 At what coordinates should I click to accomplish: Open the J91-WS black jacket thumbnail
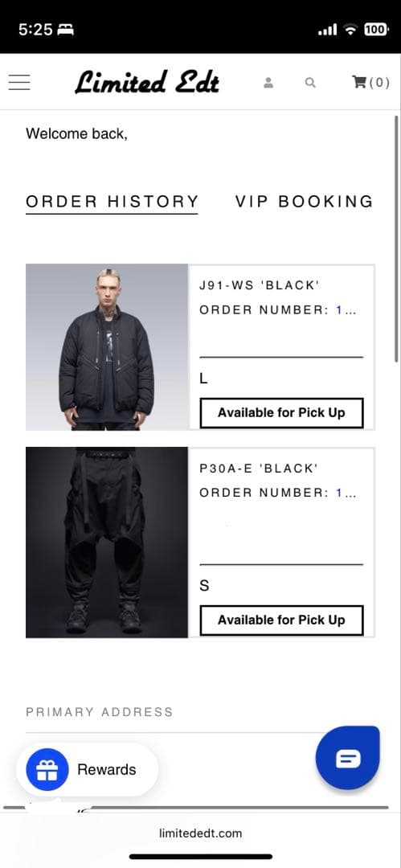click(x=107, y=347)
